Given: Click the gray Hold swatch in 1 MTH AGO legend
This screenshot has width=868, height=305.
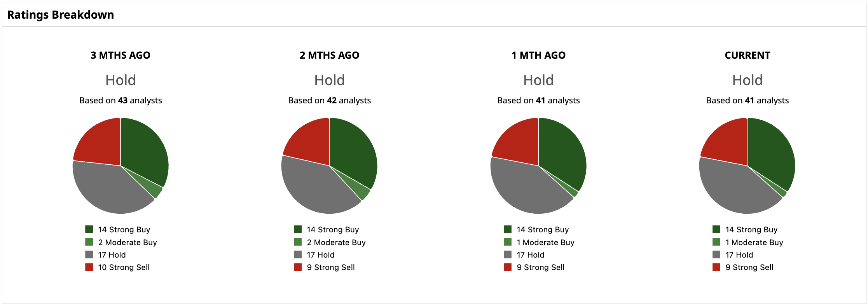Looking at the screenshot, I should (508, 254).
